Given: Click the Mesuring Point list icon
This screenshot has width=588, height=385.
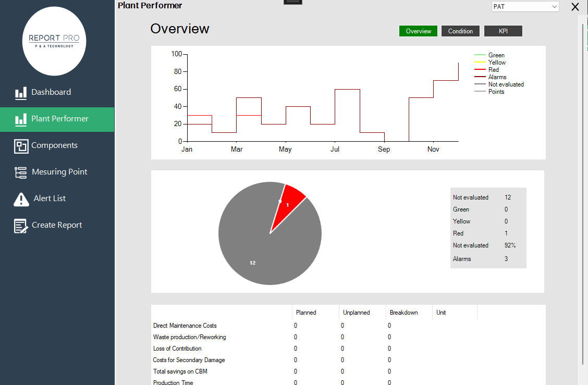Looking at the screenshot, I should click(21, 172).
